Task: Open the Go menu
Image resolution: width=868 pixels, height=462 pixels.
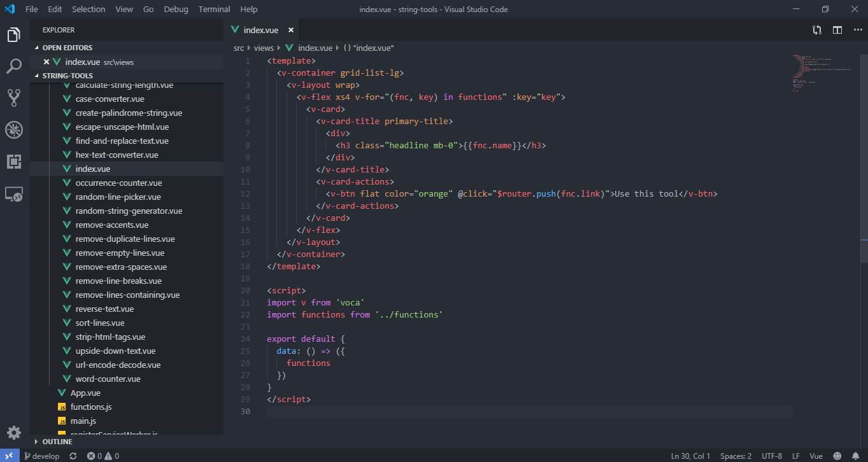Action: 148,9
